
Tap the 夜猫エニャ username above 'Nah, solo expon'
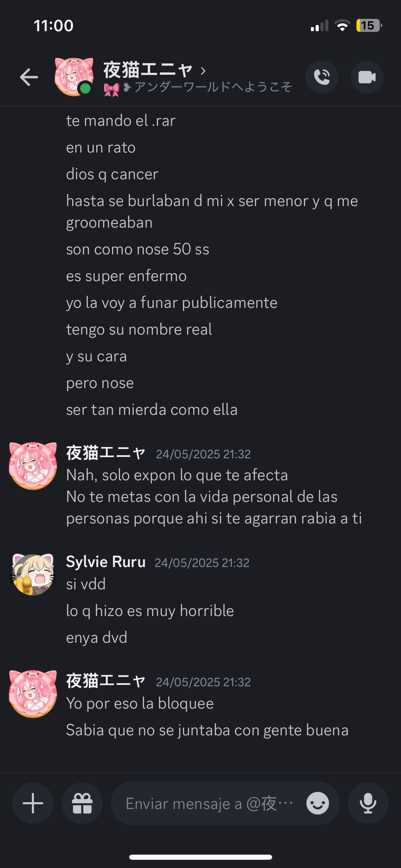[x=106, y=453]
